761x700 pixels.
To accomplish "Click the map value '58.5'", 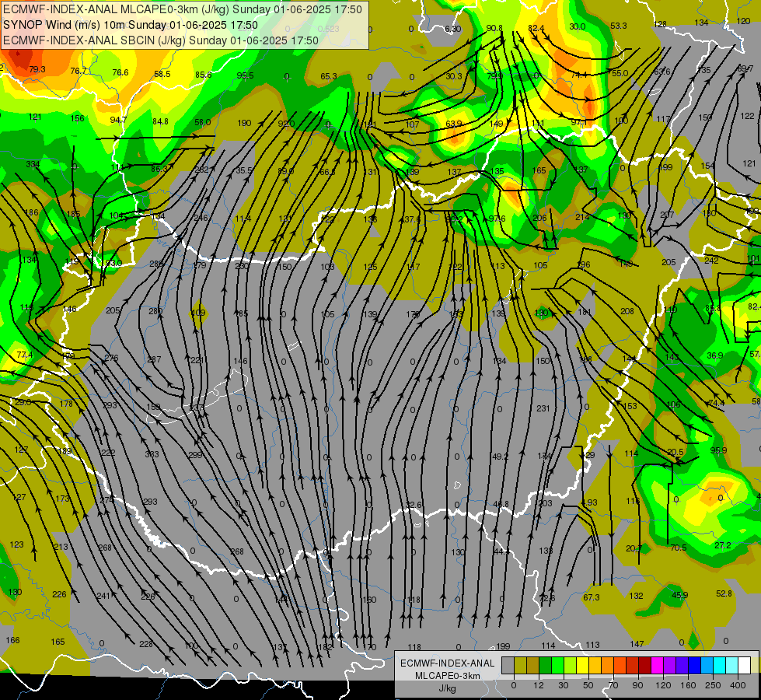I will [162, 74].
